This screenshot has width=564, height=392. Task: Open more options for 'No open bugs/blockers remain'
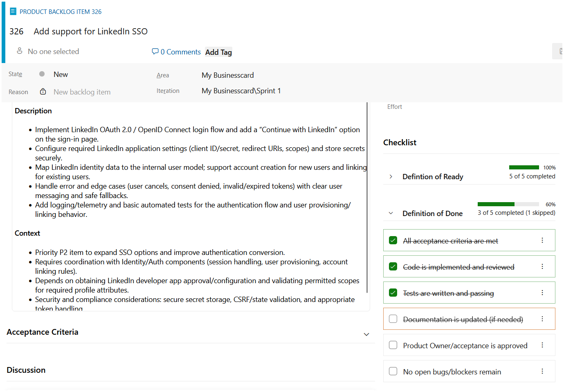point(542,371)
